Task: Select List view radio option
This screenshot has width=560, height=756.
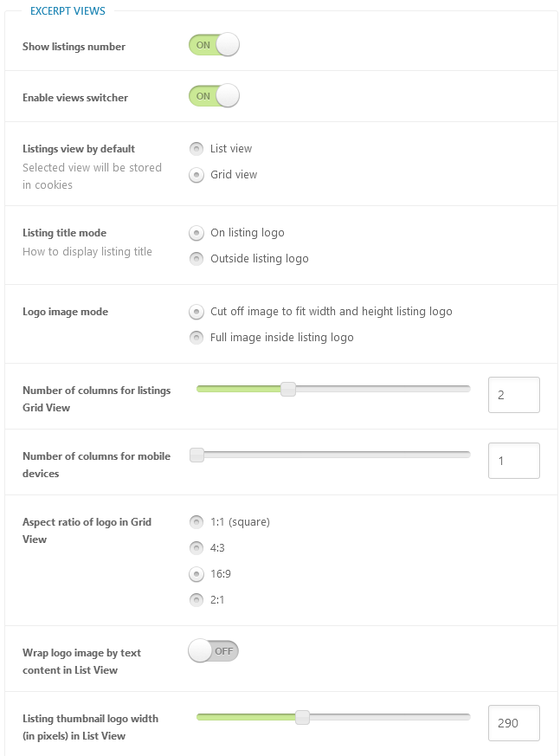Action: coord(196,148)
